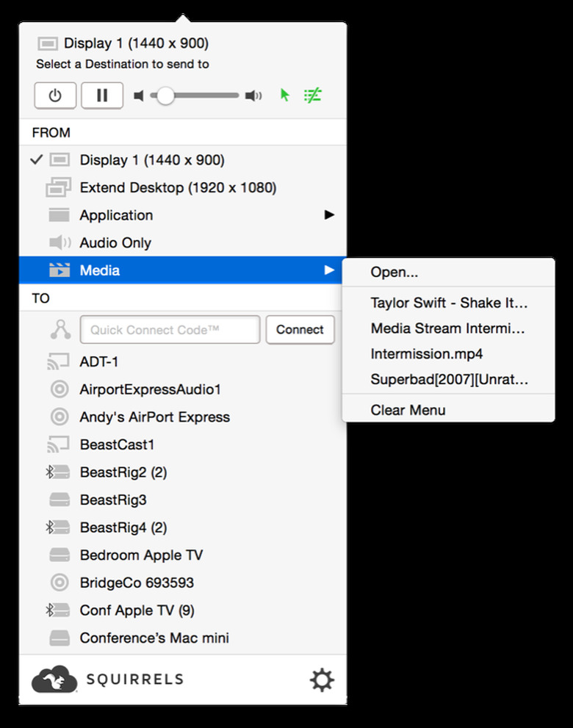The image size is (573, 728).
Task: Toggle the green striped overlay icon
Action: 313,95
